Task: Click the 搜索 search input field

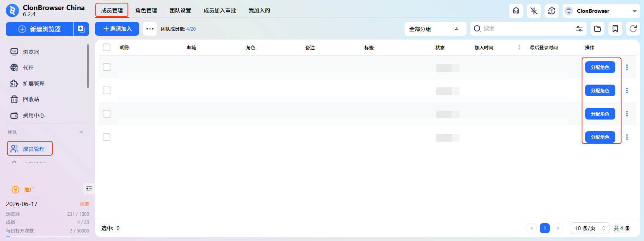Action: coord(527,29)
